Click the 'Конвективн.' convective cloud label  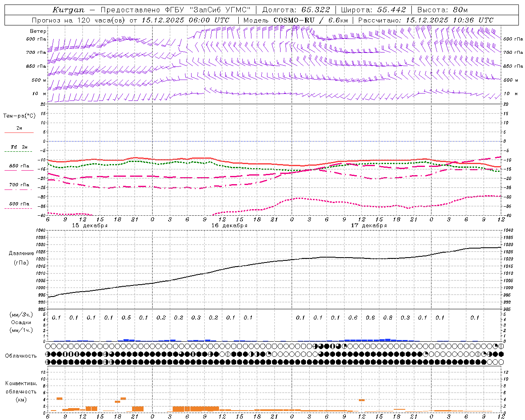pos(21,383)
